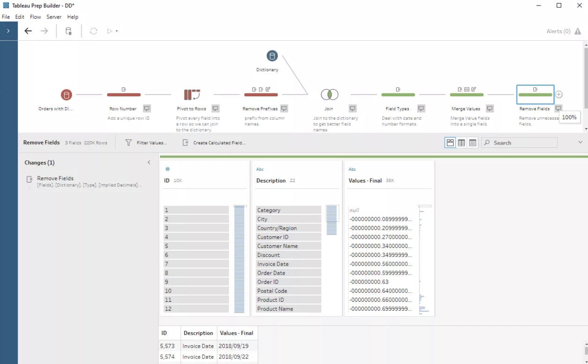The image size is (588, 364).
Task: Click comment icon next to Pivot to Rows
Action: tap(216, 109)
